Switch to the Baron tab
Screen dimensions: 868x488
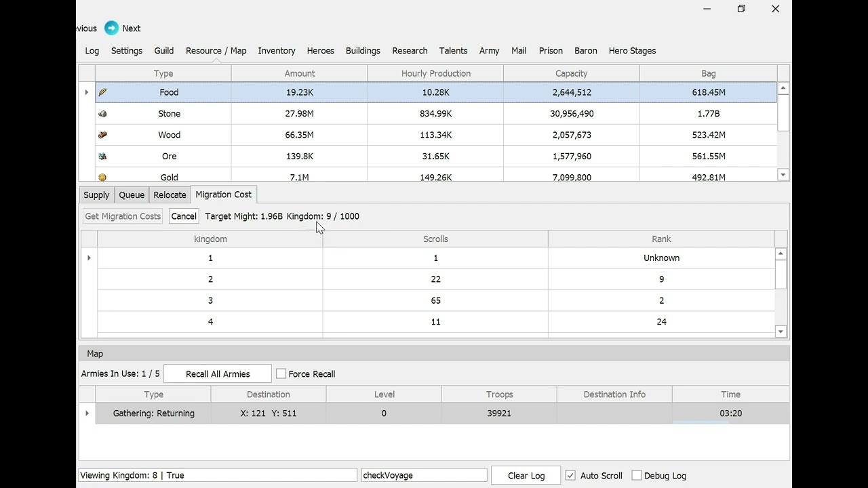tap(586, 51)
